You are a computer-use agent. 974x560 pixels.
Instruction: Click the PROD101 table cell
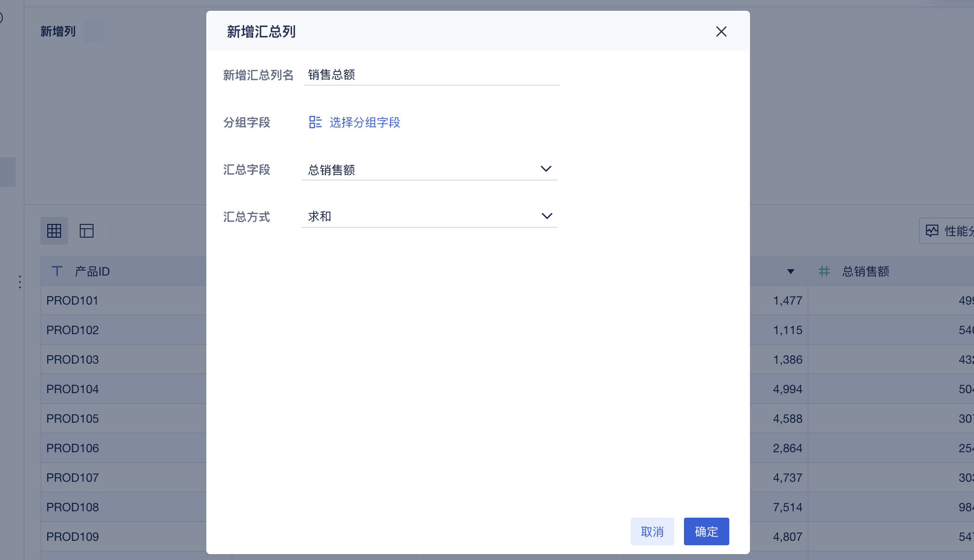click(x=72, y=301)
